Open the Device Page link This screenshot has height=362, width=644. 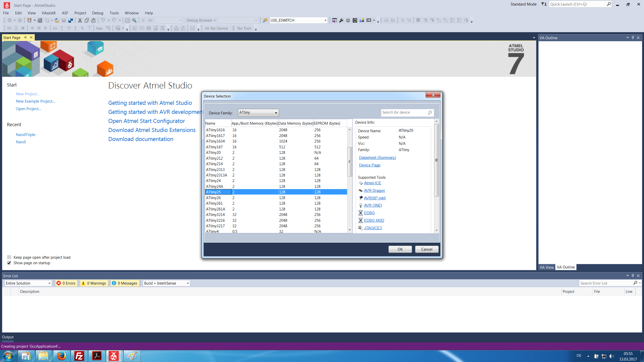point(370,165)
